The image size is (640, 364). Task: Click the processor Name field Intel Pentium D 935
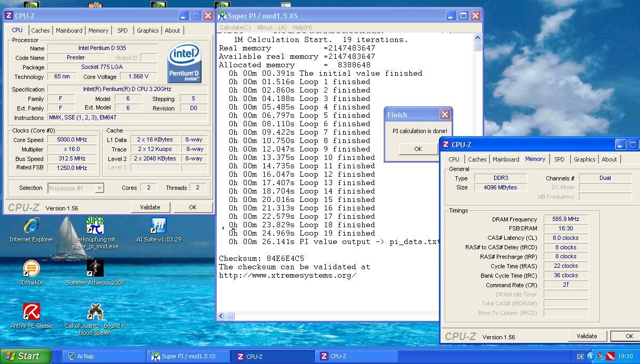point(102,48)
